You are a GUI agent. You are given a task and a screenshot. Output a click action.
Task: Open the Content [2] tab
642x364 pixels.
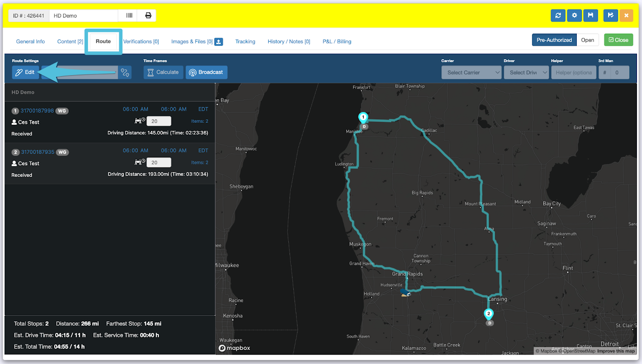coord(70,42)
